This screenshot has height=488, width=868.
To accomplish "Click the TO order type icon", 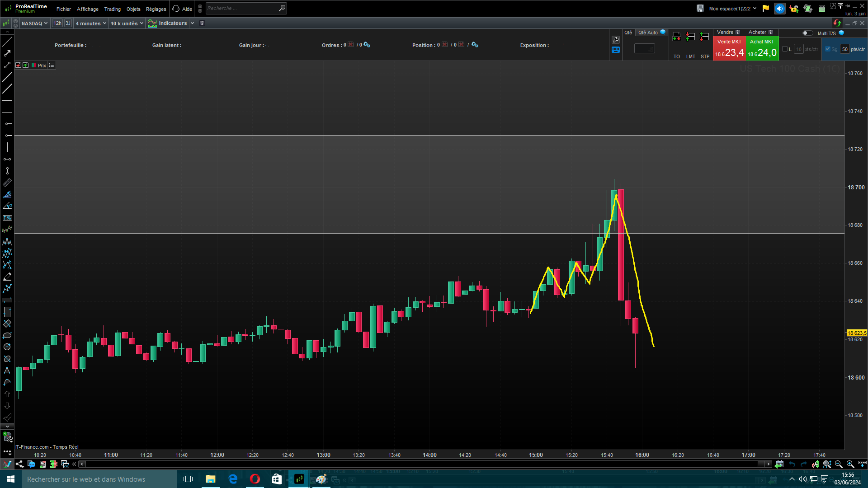I will coord(676,37).
